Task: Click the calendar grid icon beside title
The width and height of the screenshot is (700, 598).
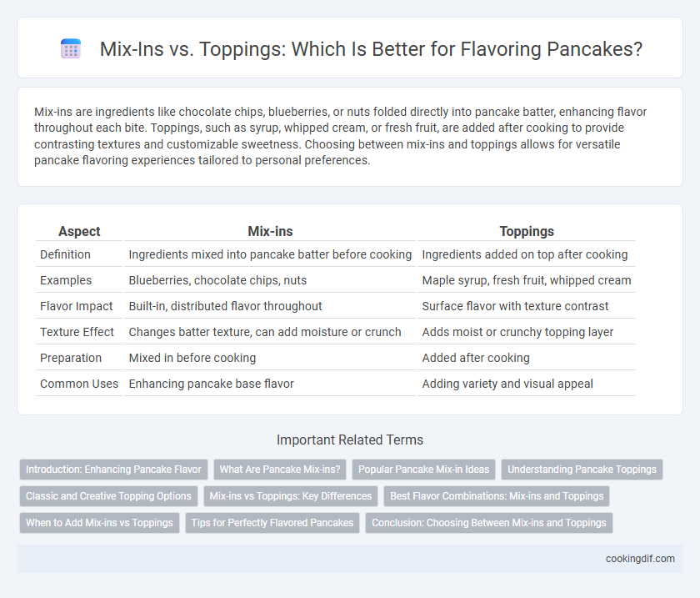Action: tap(71, 48)
